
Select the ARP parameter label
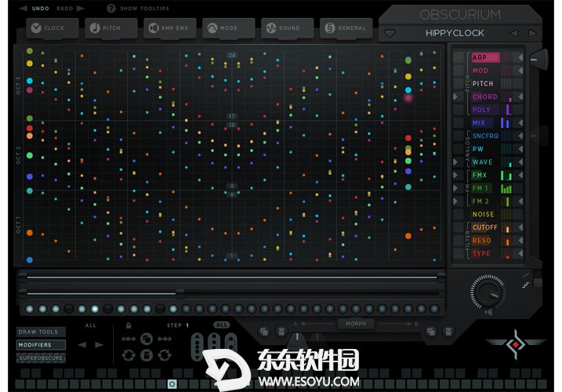[486, 57]
